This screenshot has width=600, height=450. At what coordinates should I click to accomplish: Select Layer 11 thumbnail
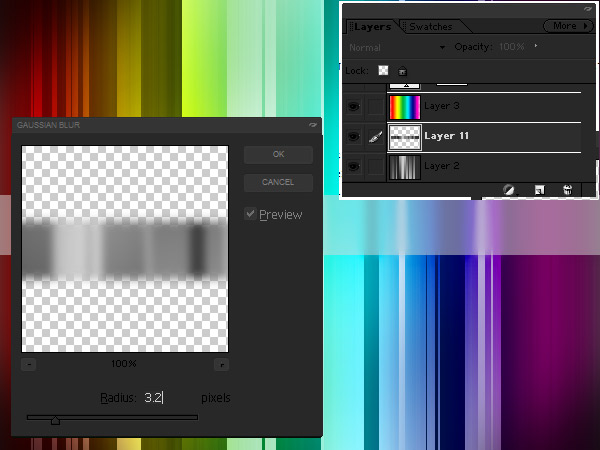click(x=404, y=137)
